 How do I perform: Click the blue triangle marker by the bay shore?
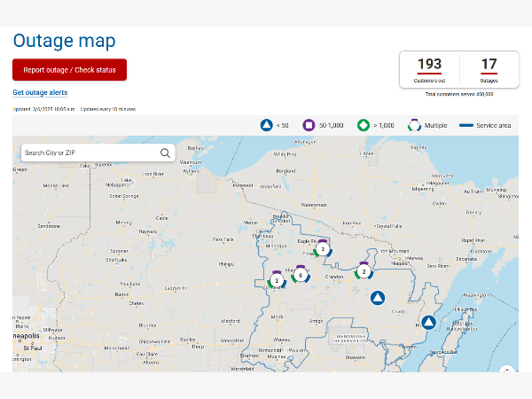tap(429, 323)
